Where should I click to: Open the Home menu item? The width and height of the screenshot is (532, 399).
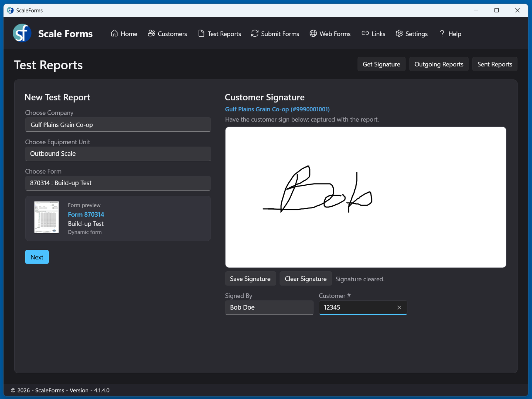coord(124,34)
